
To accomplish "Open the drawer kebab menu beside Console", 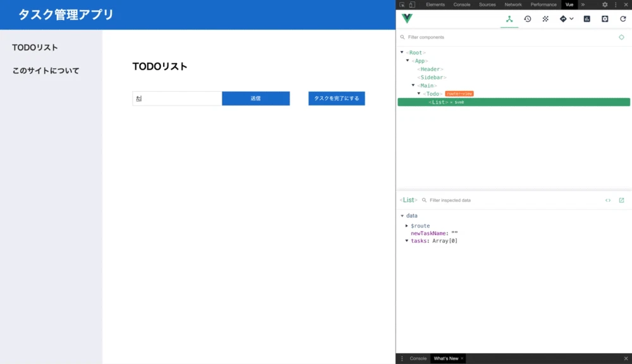I will 402,358.
